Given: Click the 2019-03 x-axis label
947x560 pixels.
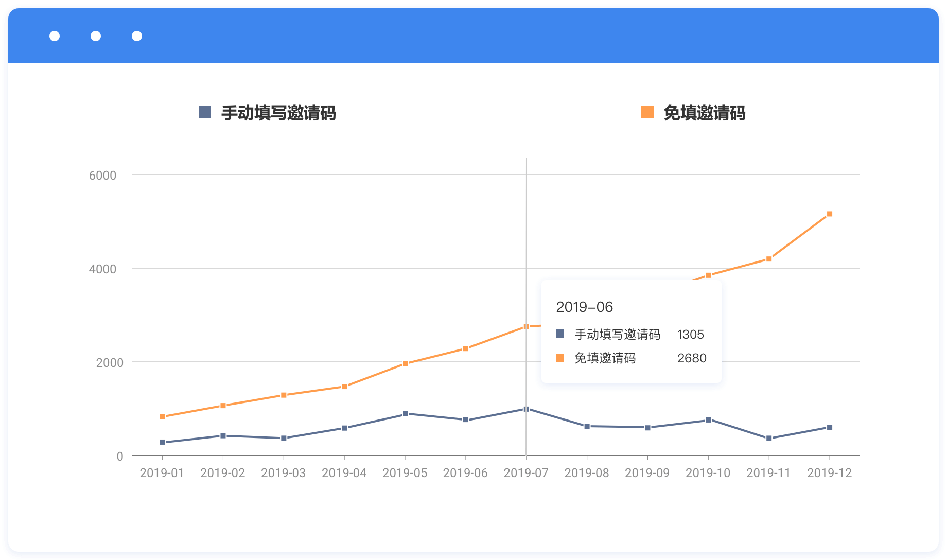Looking at the screenshot, I should tap(284, 473).
